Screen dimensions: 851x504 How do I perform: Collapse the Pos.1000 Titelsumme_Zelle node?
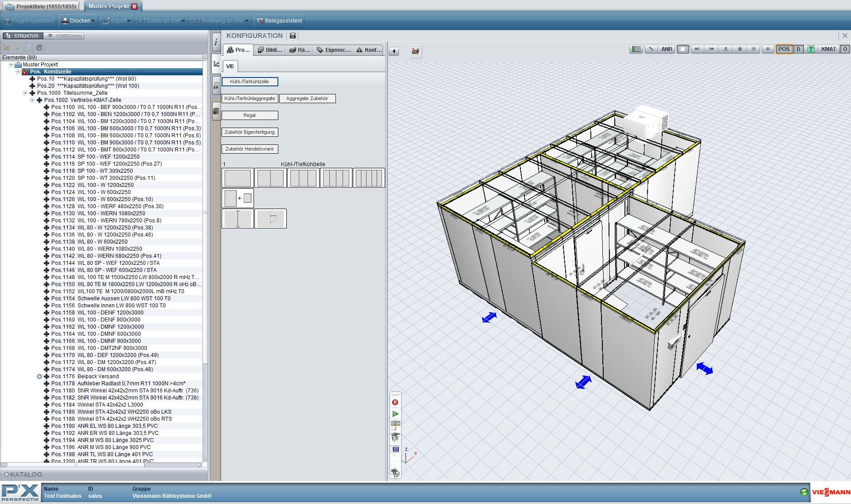25,93
